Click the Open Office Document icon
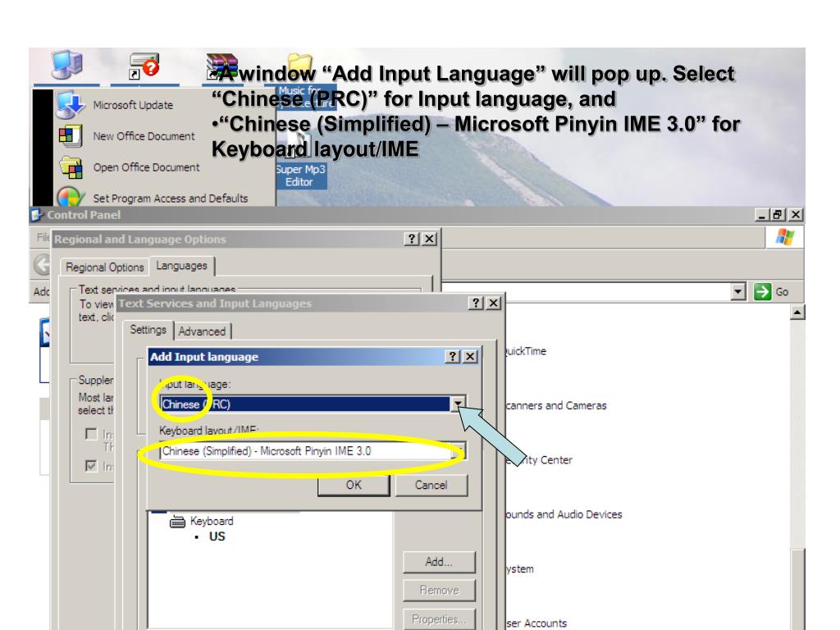 point(71,167)
